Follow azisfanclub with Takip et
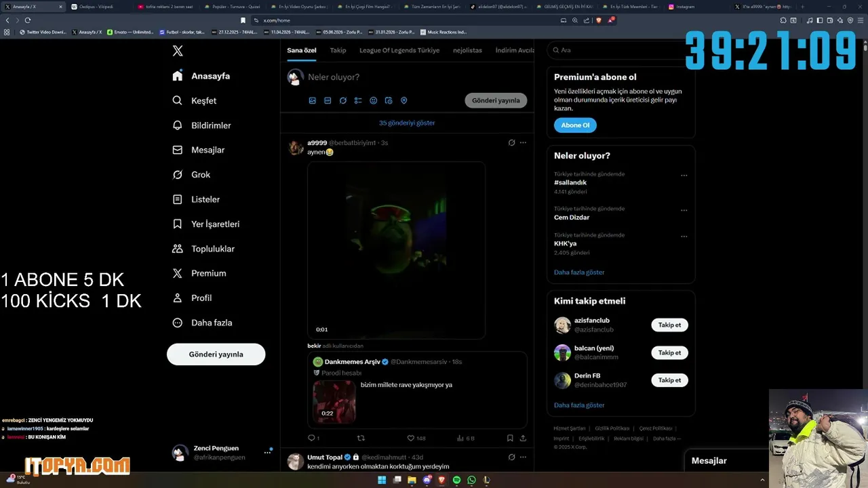Screen dimensions: 868x488 pos(669,325)
